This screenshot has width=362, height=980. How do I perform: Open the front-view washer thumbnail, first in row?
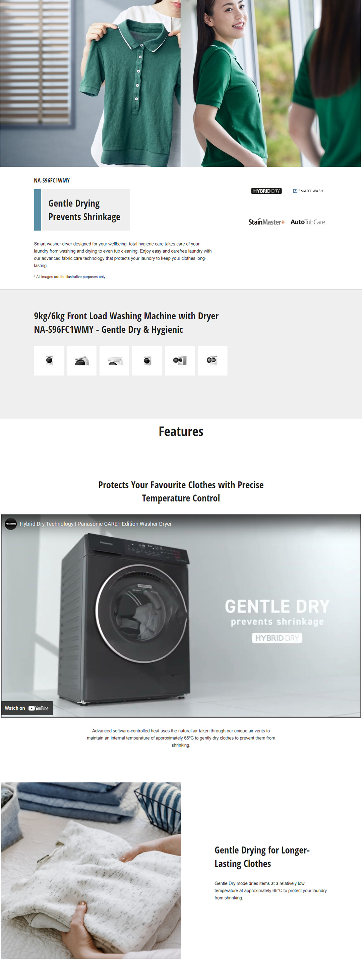coord(49,361)
